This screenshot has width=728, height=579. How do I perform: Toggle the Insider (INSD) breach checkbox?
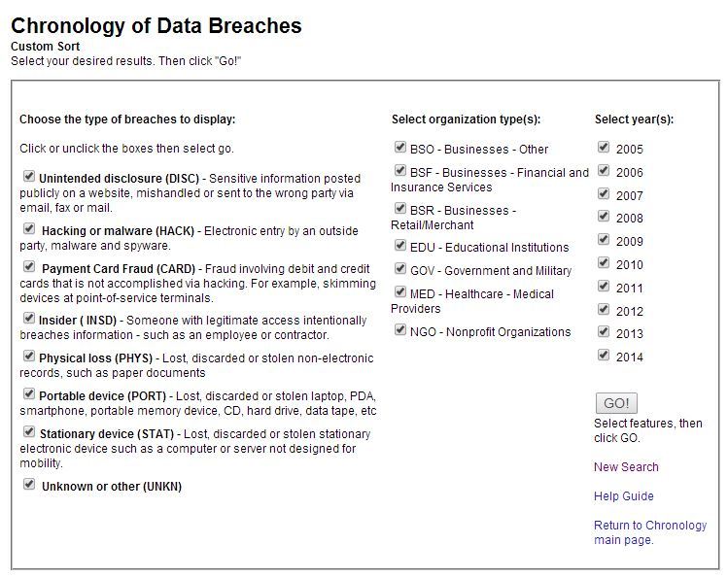click(29, 318)
